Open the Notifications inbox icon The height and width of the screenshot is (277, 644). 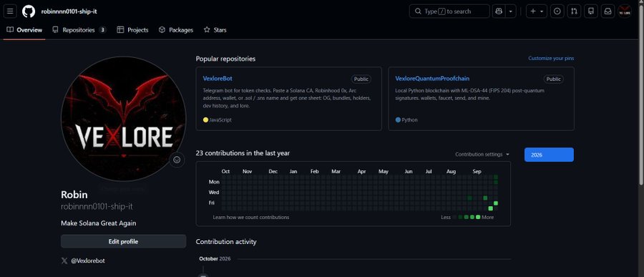(x=608, y=11)
